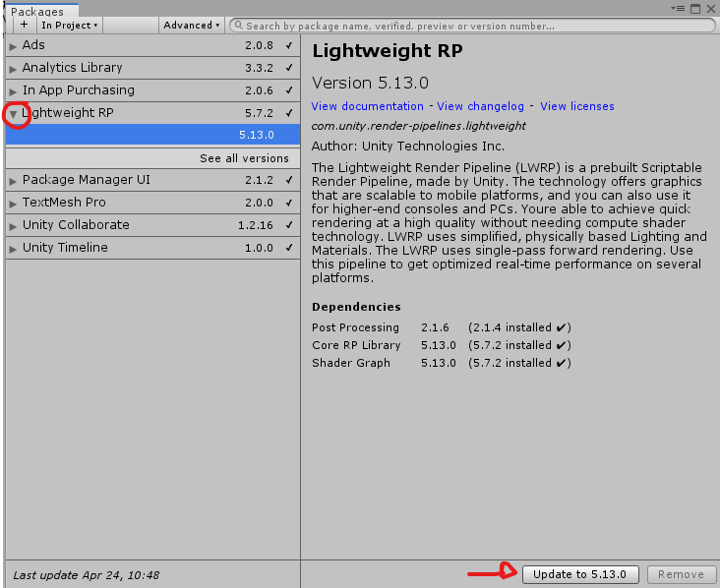Viewport: 720px width, 588px height.
Task: Click the 'Last update Apr 24, 10:48' status
Action: coord(87,575)
